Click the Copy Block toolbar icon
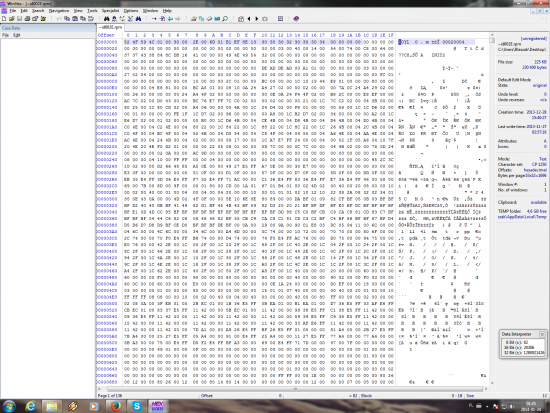The width and height of the screenshot is (550, 413). pyautogui.click(x=67, y=19)
